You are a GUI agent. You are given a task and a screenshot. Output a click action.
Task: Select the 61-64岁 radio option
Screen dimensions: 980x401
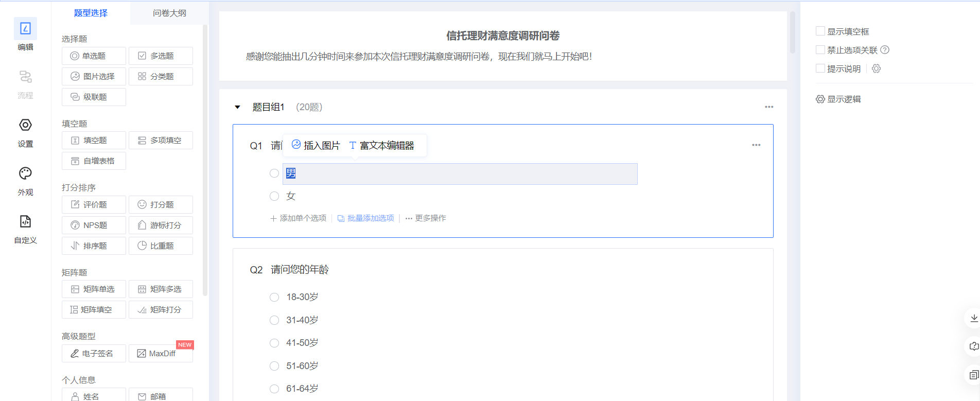pyautogui.click(x=274, y=389)
